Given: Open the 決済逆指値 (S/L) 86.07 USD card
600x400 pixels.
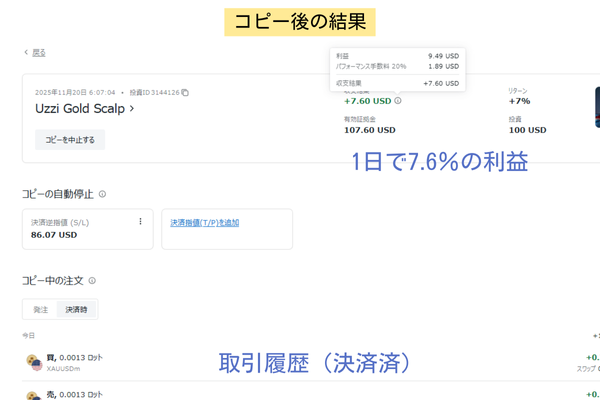Looking at the screenshot, I should click(x=80, y=229).
